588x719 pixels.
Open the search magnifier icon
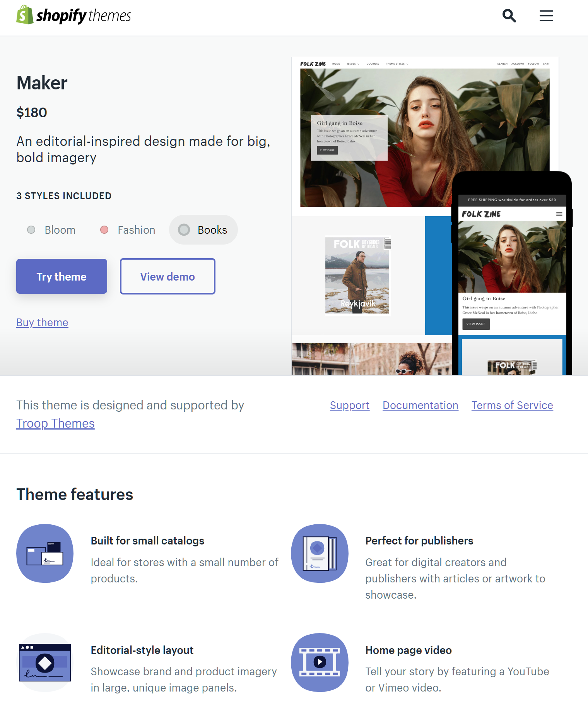[509, 16]
